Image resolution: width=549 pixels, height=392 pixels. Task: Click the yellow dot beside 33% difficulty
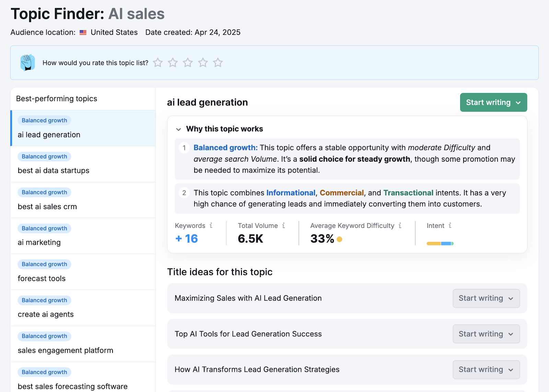point(339,239)
